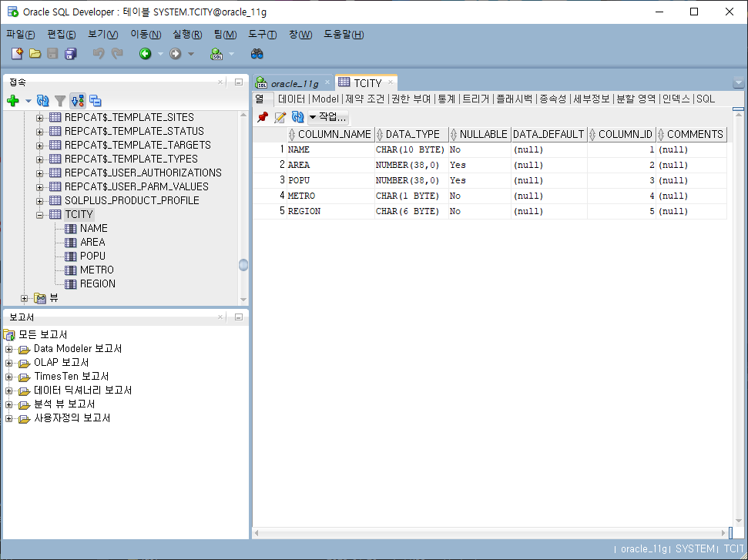This screenshot has height=560, width=748.
Task: Switch to the SQL sub-tab
Action: click(x=706, y=99)
